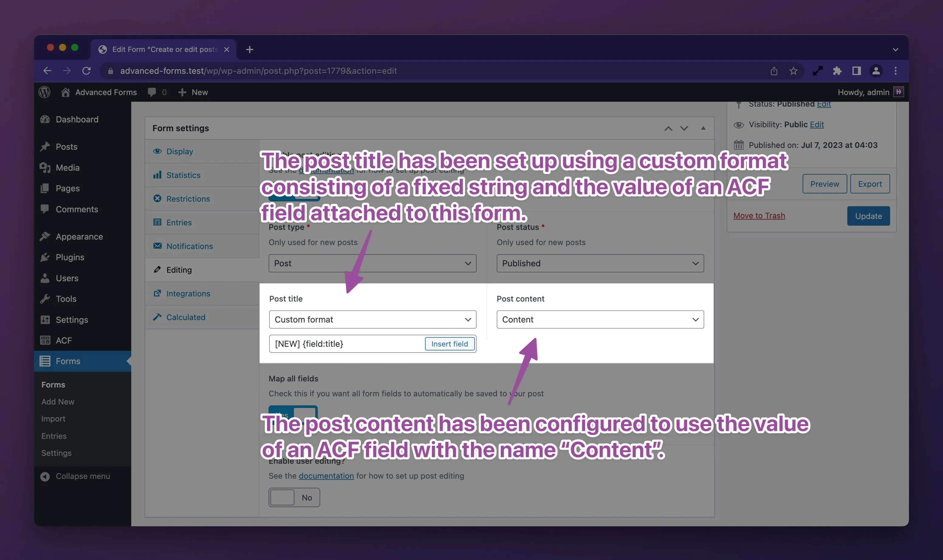Click Preview button
The height and width of the screenshot is (560, 943).
[x=825, y=184]
